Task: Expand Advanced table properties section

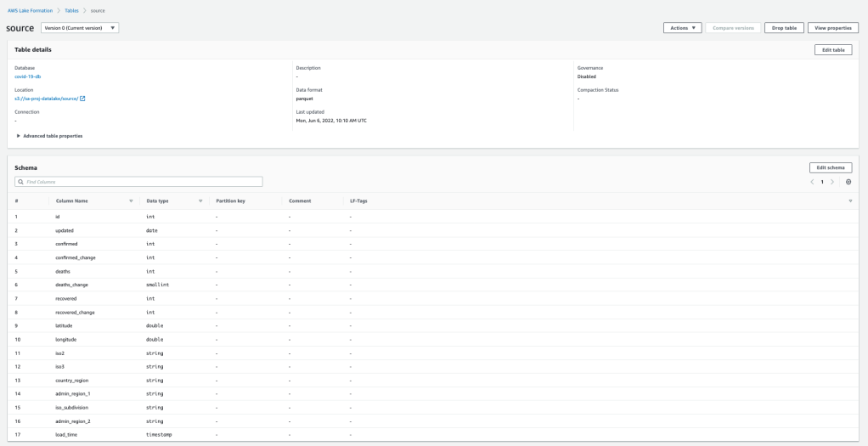Action: pyautogui.click(x=49, y=136)
